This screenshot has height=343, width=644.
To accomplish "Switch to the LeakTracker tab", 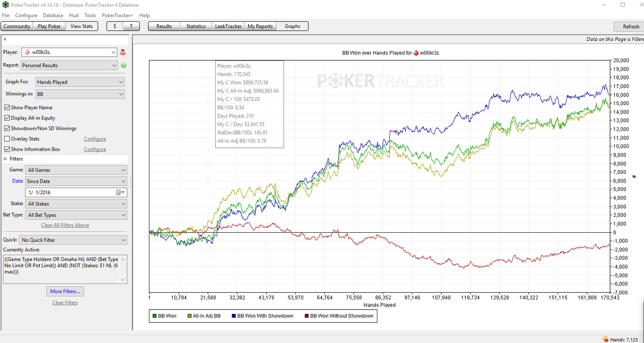I will coord(228,26).
